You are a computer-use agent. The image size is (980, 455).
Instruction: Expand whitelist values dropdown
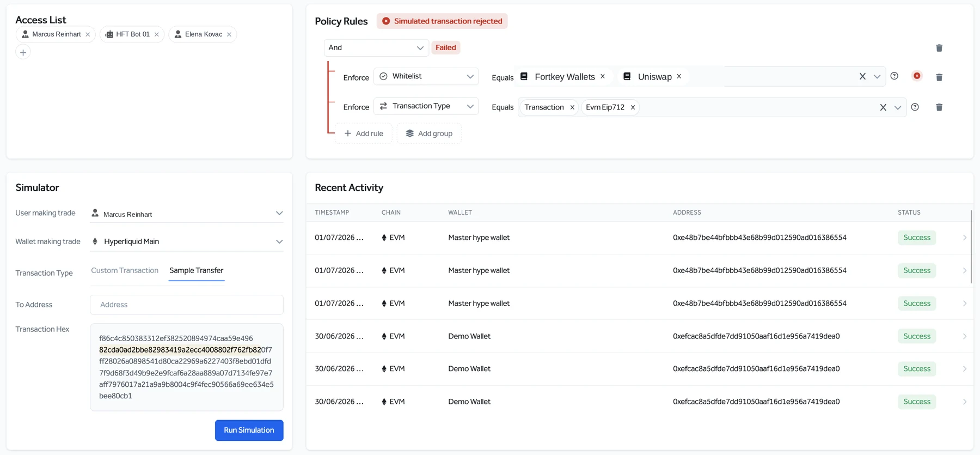[877, 76]
